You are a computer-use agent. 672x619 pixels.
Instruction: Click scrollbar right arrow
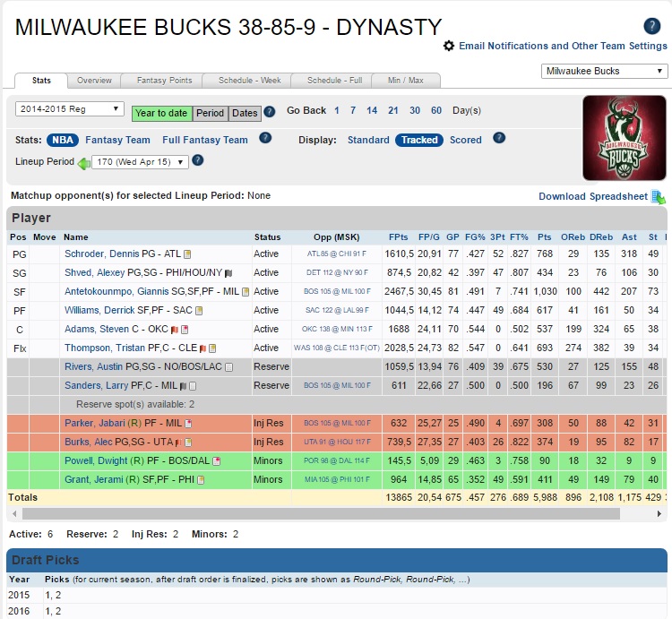659,513
